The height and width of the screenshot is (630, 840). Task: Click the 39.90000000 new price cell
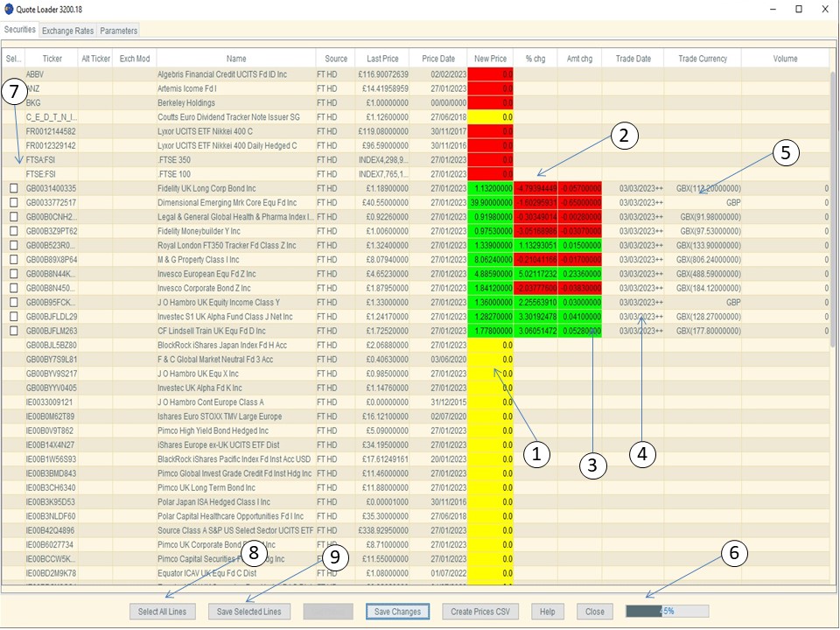(x=491, y=202)
